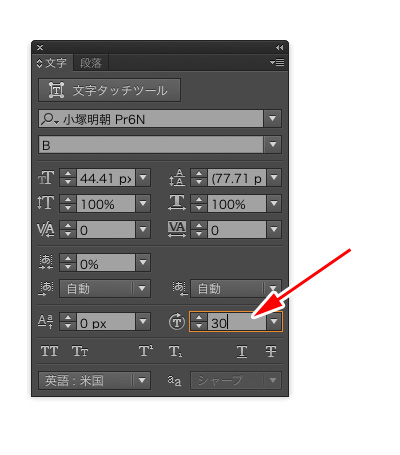Screen dimensions: 400x455
Task: Toggle Superscript style icon
Action: (146, 351)
